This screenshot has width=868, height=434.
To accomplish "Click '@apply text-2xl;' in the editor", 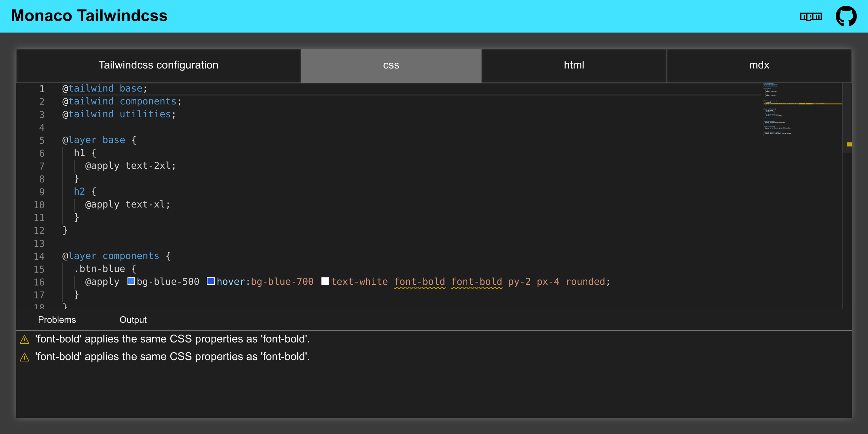I will point(131,166).
